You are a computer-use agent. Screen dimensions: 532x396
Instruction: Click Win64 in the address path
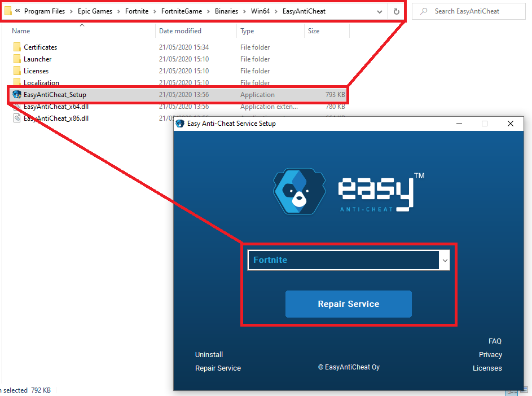[260, 11]
